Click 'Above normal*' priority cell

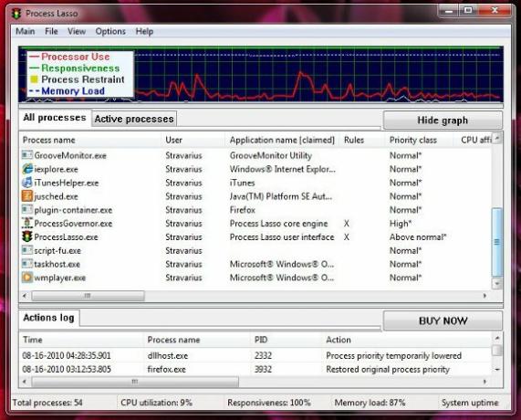pos(418,237)
